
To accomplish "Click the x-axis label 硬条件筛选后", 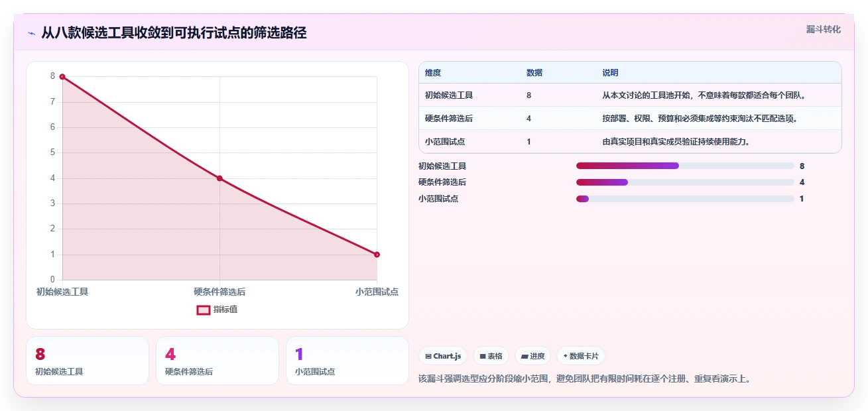I will (x=219, y=292).
